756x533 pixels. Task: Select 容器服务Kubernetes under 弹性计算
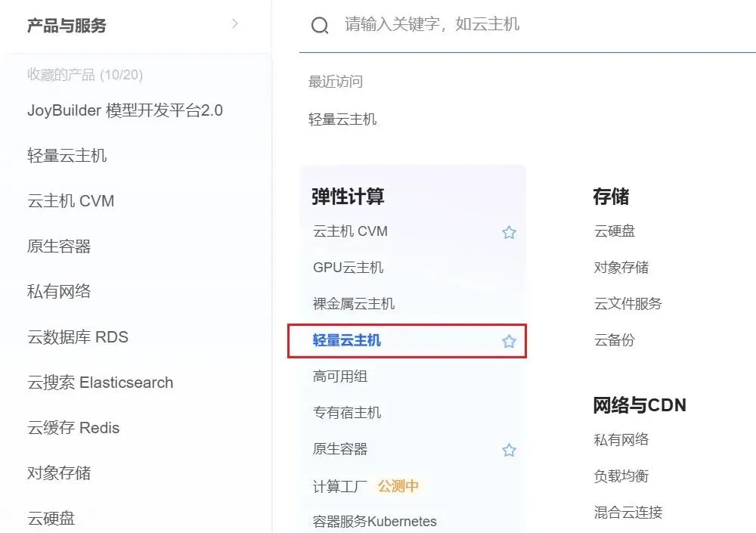tap(375, 522)
